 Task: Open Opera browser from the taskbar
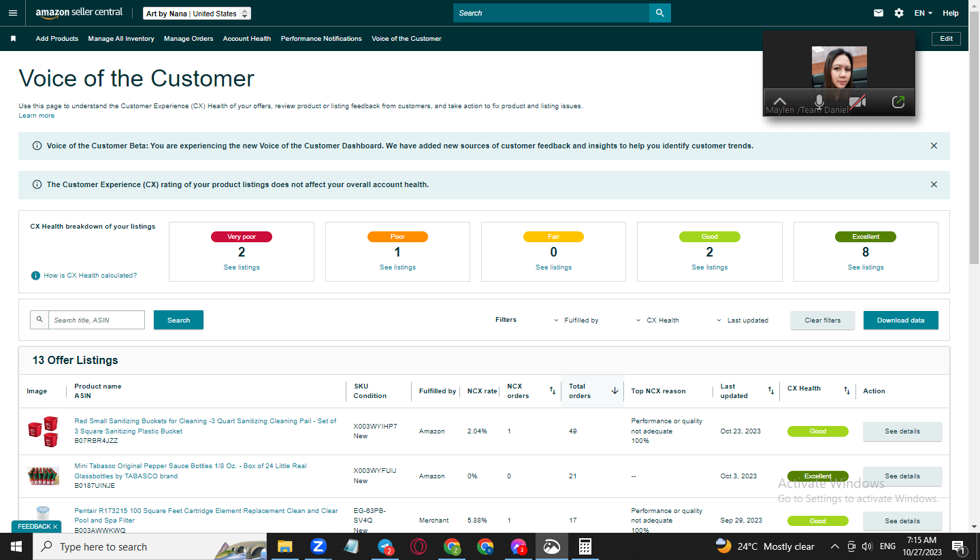click(419, 546)
